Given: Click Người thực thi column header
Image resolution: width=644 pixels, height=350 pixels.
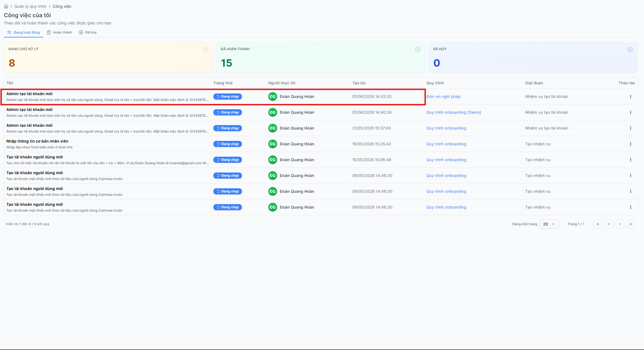Looking at the screenshot, I should point(282,83).
